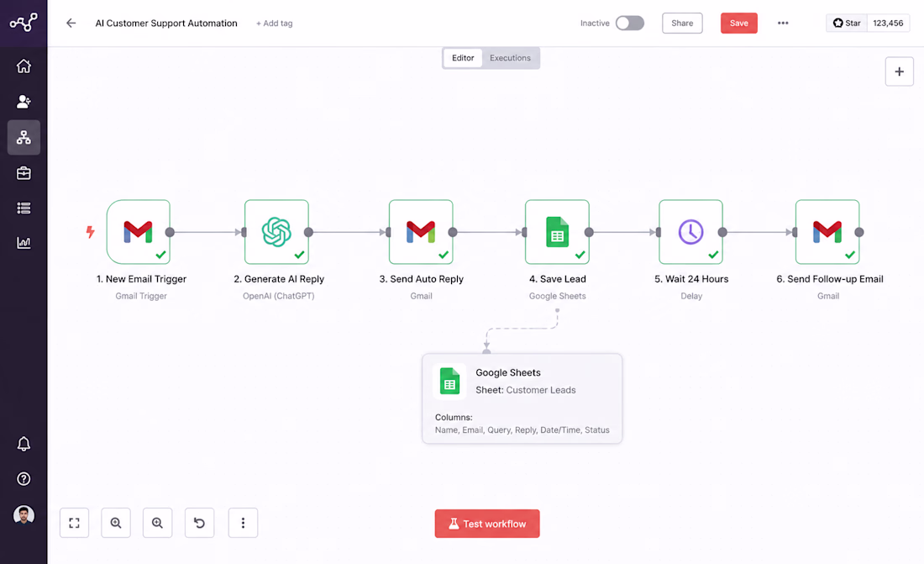
Task: Open notifications bell icon
Action: (24, 444)
